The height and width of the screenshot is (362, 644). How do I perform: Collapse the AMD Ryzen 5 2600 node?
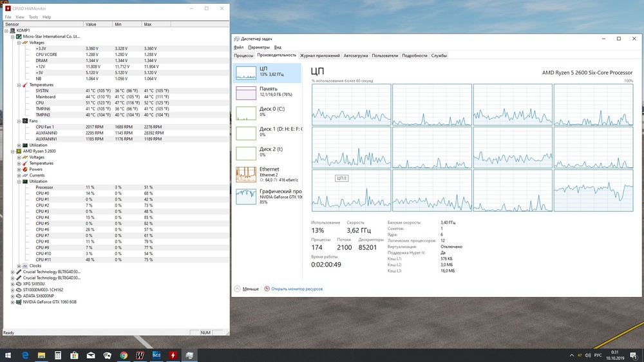click(x=13, y=151)
